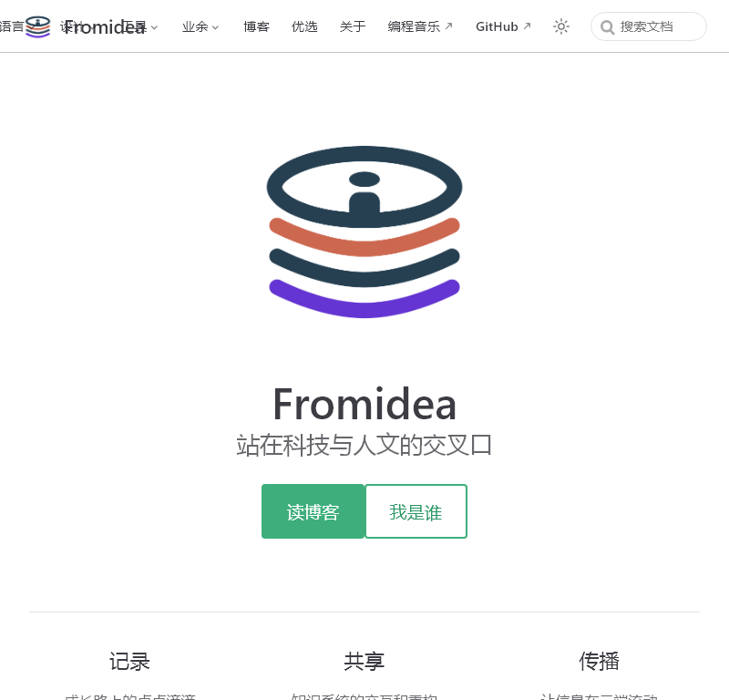Screen dimensions: 729x700
Task: Click the 记录 feature heading
Action: 129,661
